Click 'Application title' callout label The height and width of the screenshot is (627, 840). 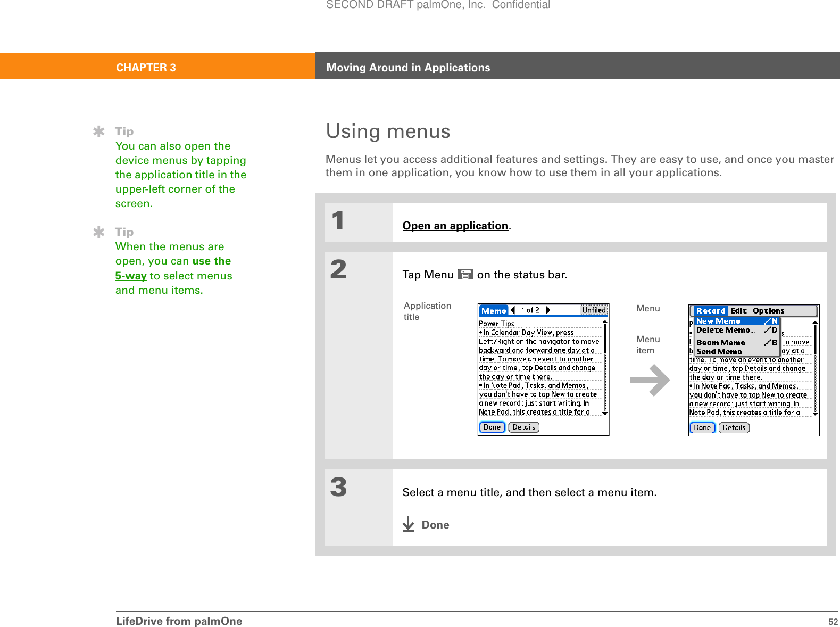pyautogui.click(x=427, y=311)
